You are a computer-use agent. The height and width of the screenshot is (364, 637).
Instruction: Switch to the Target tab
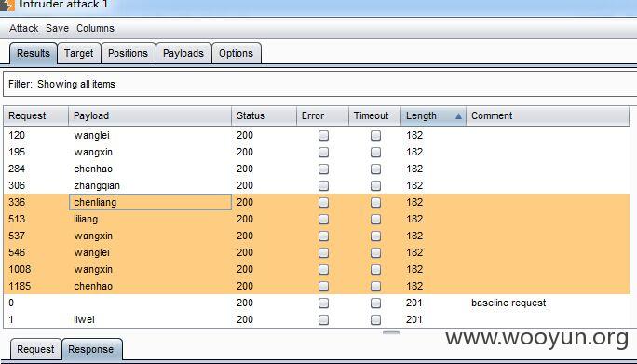pos(79,53)
